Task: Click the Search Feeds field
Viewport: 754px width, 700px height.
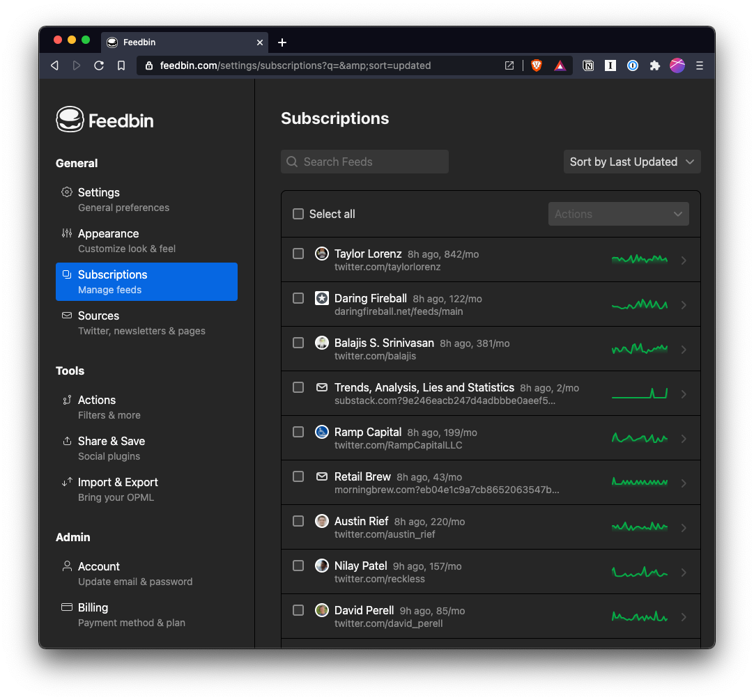Action: click(364, 162)
